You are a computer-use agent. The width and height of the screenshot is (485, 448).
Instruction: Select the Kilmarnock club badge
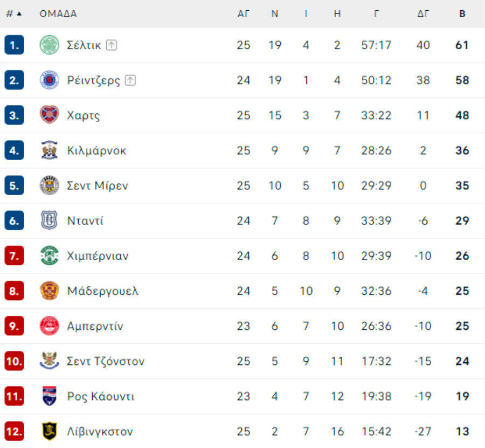[50, 150]
